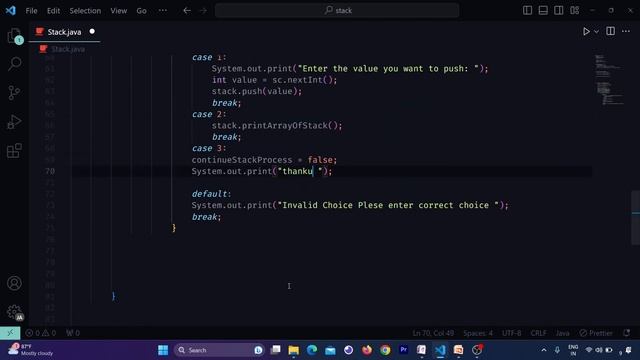
Task: Open File Explorer from the taskbar
Action: click(x=293, y=350)
